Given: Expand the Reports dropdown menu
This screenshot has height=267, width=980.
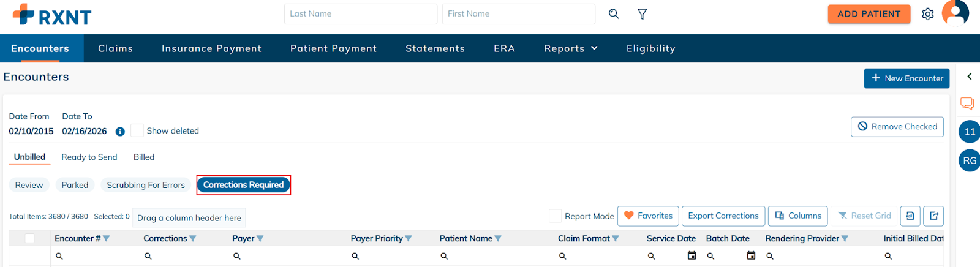Looking at the screenshot, I should tap(571, 48).
